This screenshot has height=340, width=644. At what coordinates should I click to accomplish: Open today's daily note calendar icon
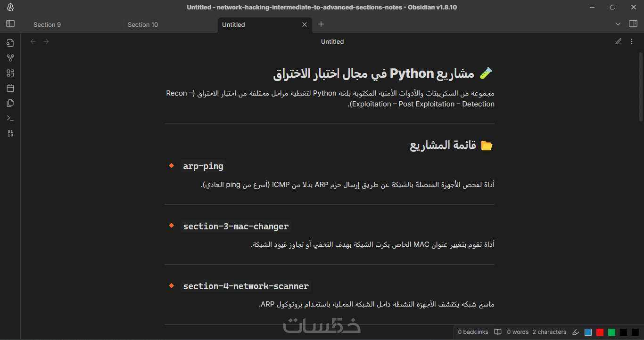click(x=10, y=88)
